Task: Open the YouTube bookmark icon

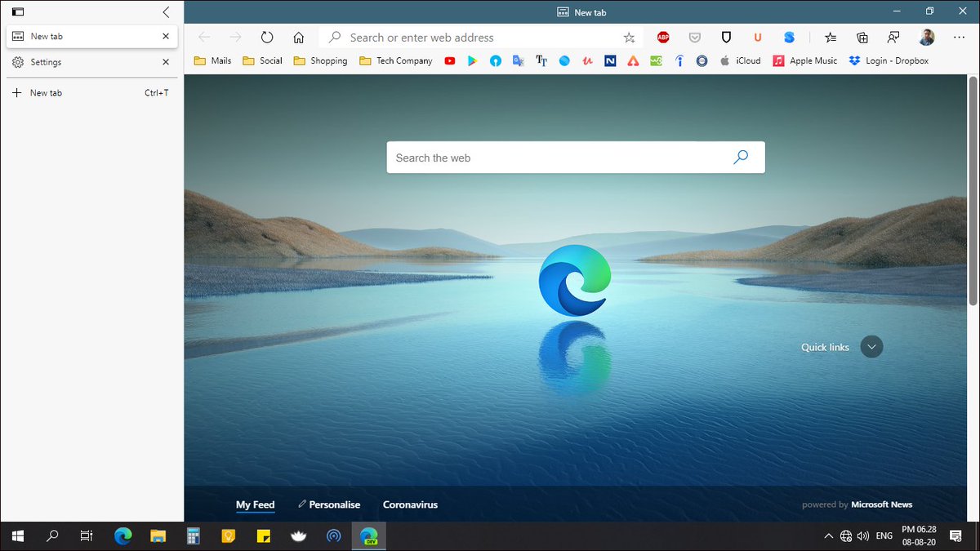Action: click(x=450, y=60)
